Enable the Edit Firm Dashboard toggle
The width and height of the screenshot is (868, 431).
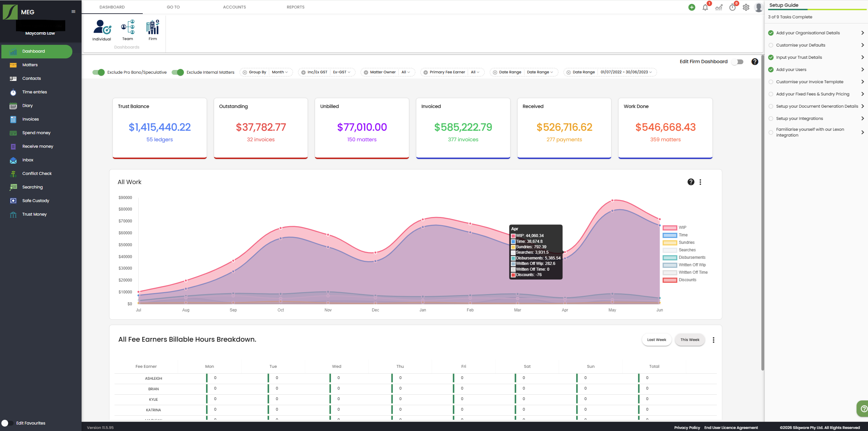(738, 62)
